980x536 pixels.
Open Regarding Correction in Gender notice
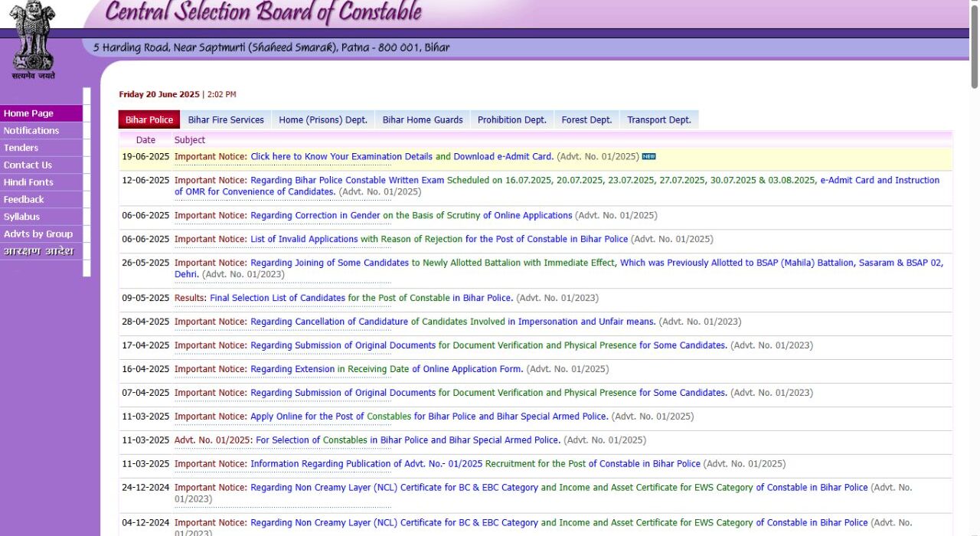click(315, 215)
